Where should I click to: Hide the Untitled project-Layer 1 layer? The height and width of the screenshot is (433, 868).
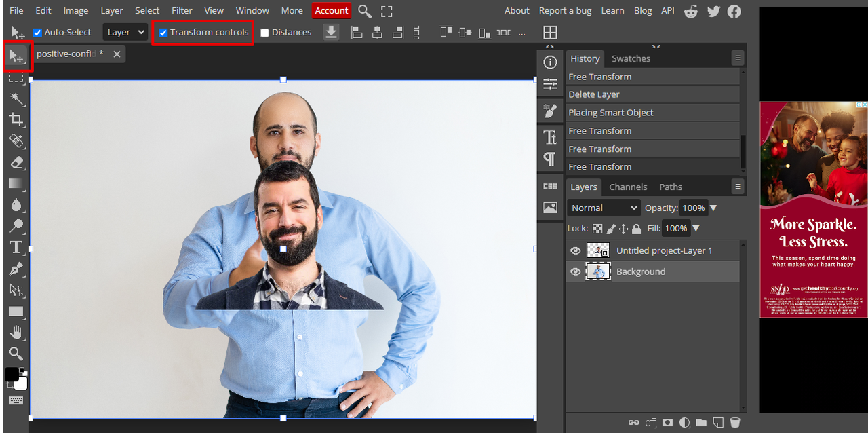coord(576,250)
